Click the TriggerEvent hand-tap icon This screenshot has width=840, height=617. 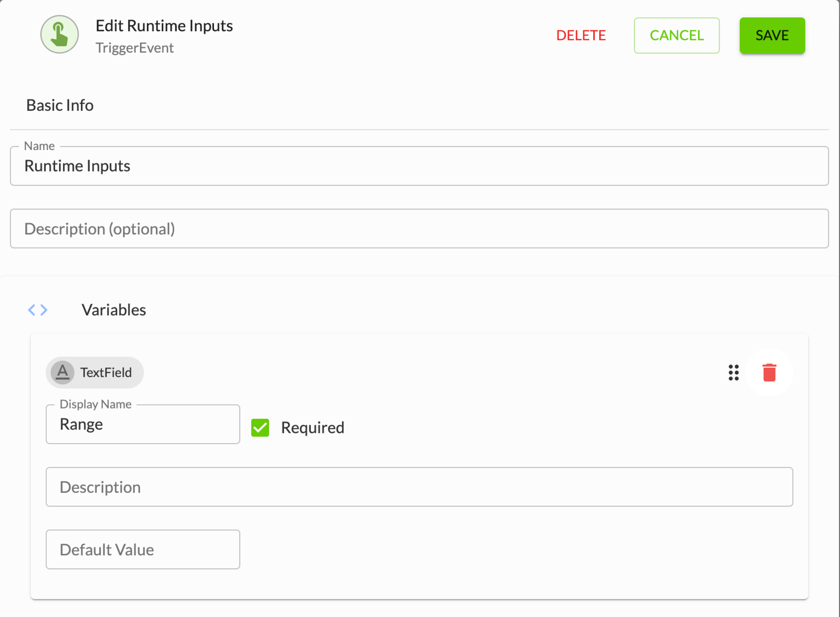point(59,34)
